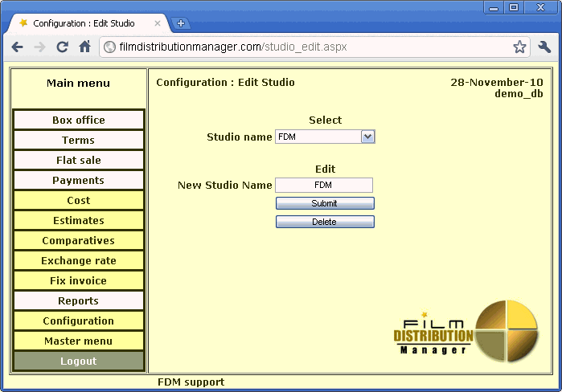Viewport: 562px width, 392px height.
Task: Reload the page with refresh icon
Action: tap(62, 47)
